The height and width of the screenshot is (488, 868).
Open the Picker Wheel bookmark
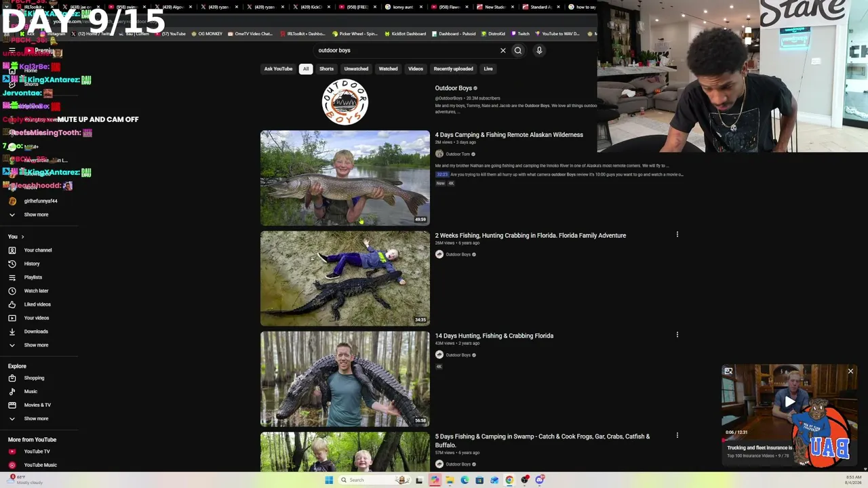[355, 33]
